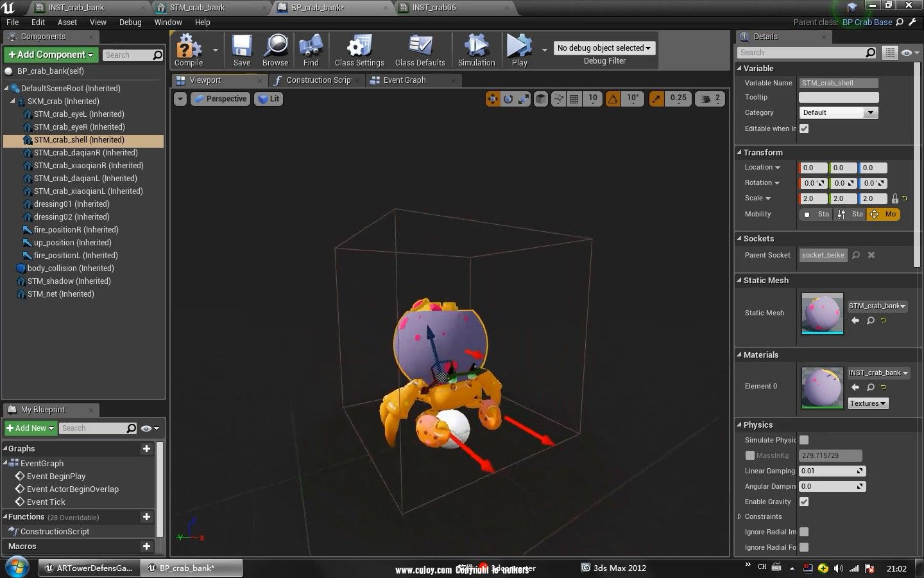Toggle surface snapping icon in viewport
Screen dimensions: 924x578
point(558,99)
